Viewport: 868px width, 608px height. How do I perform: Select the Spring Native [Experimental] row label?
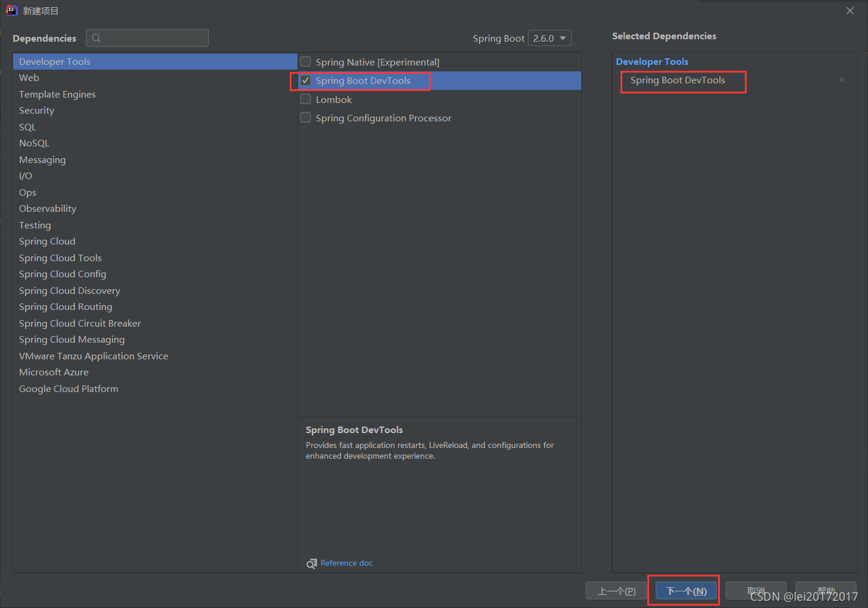(x=377, y=62)
